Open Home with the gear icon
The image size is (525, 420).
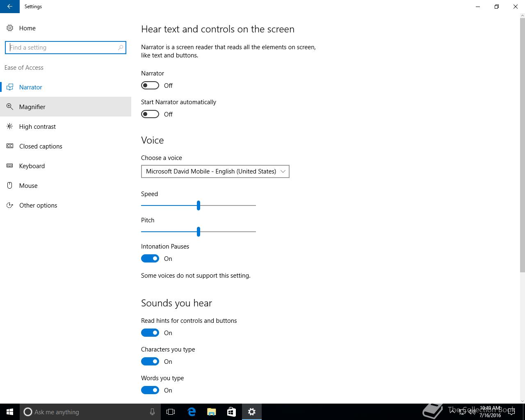pos(10,28)
